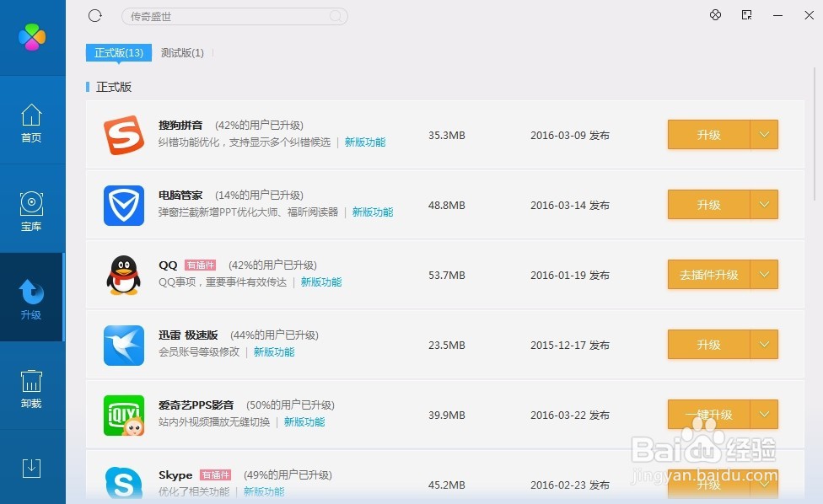Click the Skype app icon
This screenshot has width=823, height=504.
click(x=124, y=482)
